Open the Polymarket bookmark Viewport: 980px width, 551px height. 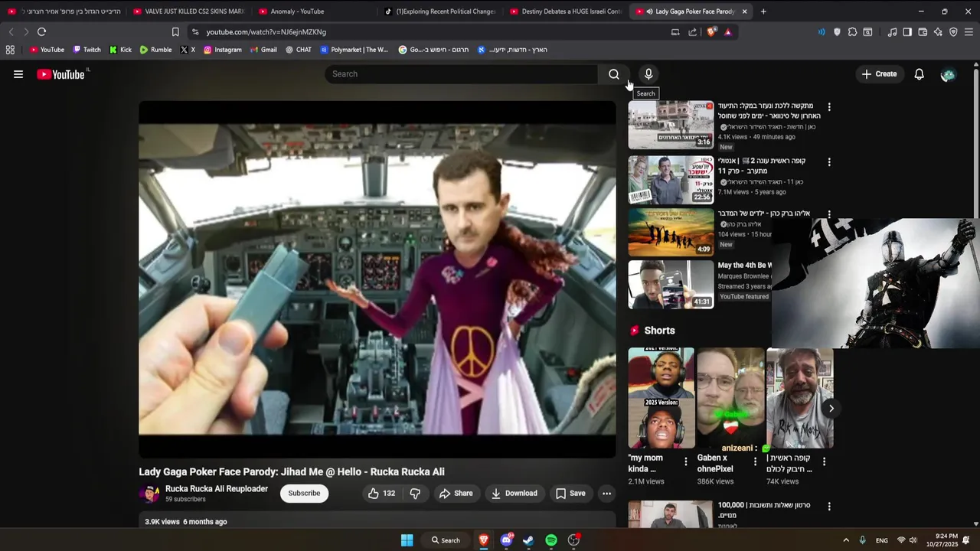(x=354, y=50)
